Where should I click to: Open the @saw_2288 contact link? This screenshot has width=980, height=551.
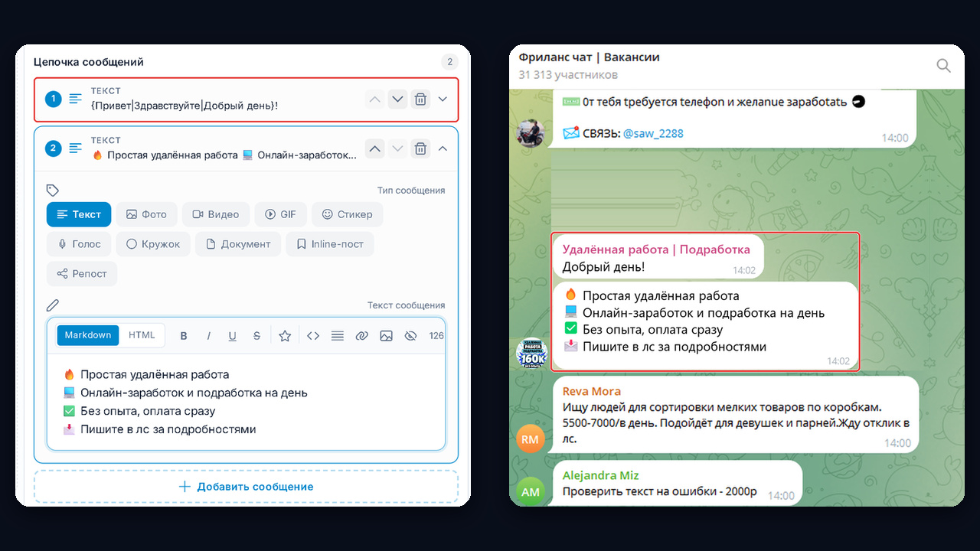(x=653, y=133)
